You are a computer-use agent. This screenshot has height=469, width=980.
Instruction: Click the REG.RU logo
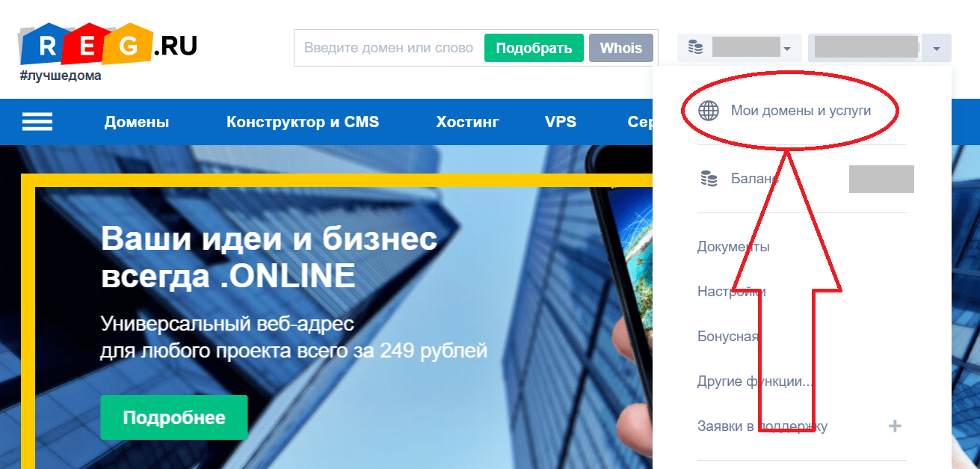[x=108, y=46]
